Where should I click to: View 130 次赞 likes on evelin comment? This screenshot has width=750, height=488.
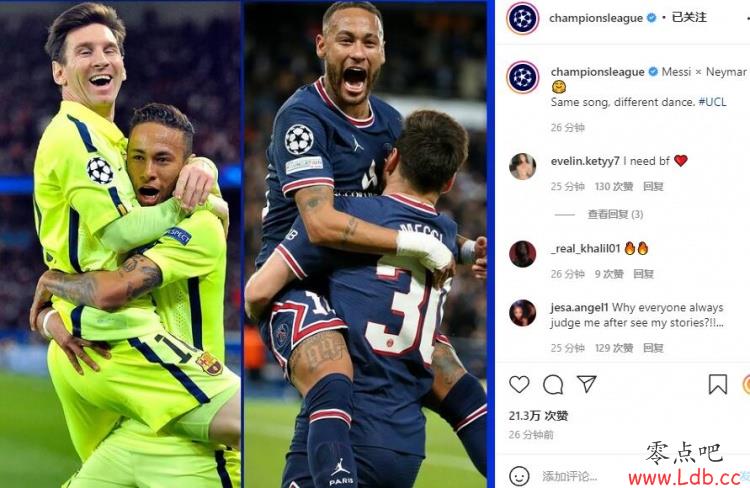click(x=614, y=187)
